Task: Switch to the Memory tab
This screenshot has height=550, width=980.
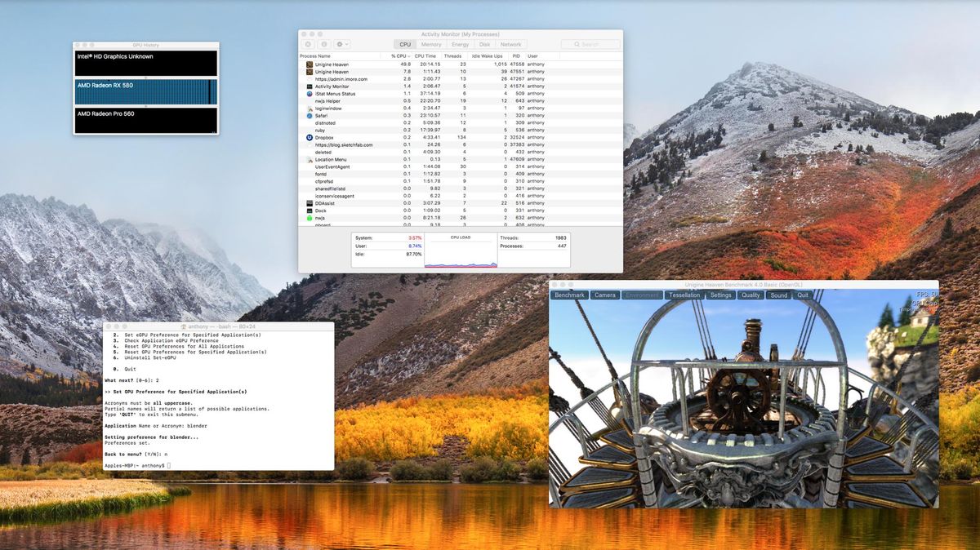Action: (x=431, y=43)
